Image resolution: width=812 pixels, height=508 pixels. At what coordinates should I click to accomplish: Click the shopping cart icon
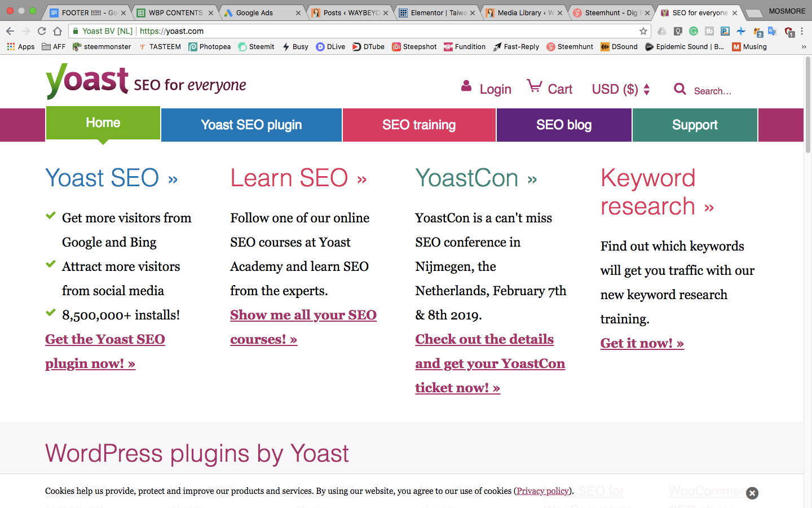[x=534, y=86]
